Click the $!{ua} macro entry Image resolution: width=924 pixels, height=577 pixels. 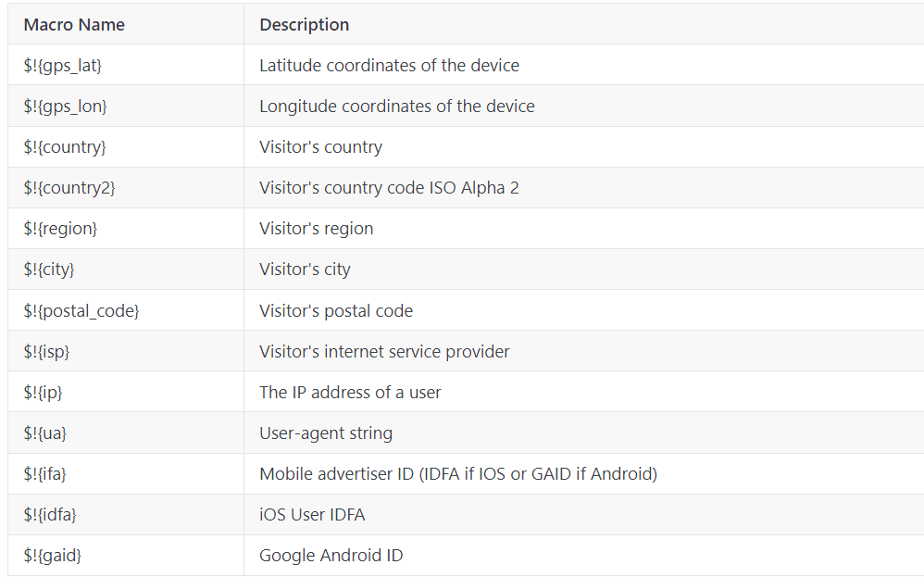pos(44,433)
